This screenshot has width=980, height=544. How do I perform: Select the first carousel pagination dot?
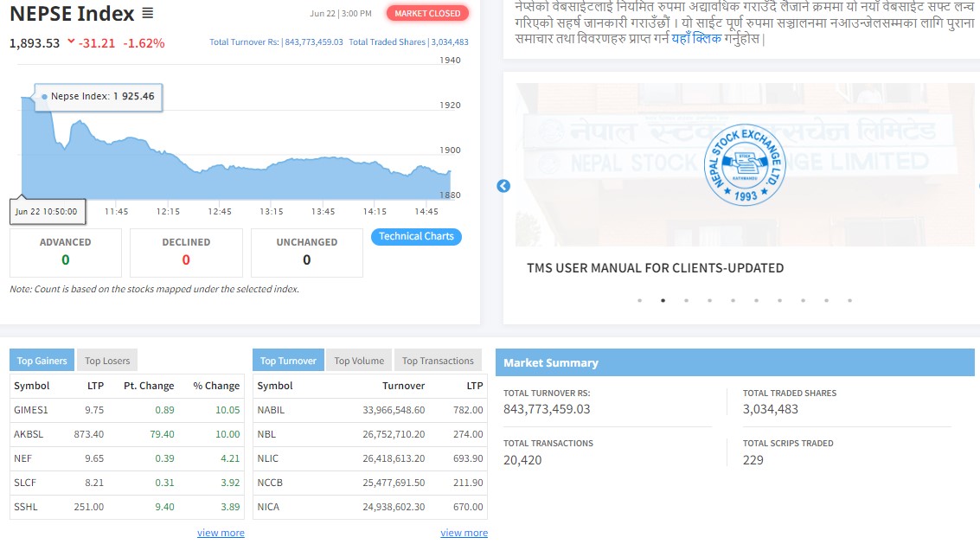pyautogui.click(x=639, y=301)
